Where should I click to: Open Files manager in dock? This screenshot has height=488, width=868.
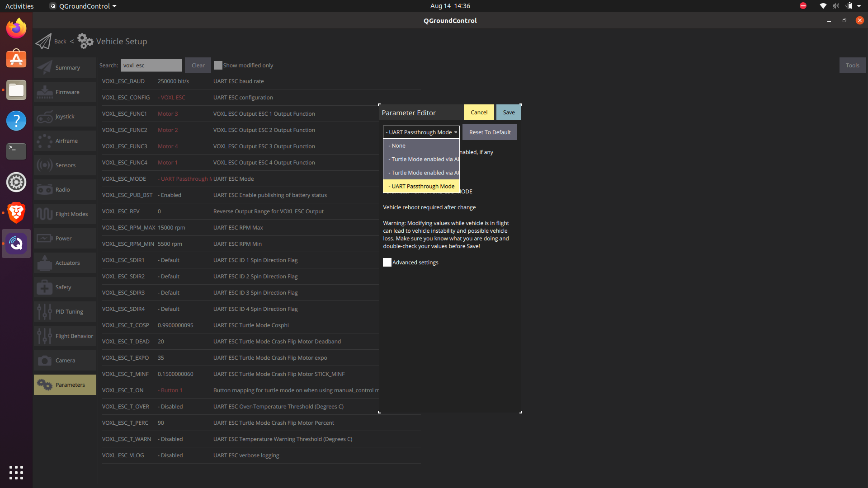[16, 90]
